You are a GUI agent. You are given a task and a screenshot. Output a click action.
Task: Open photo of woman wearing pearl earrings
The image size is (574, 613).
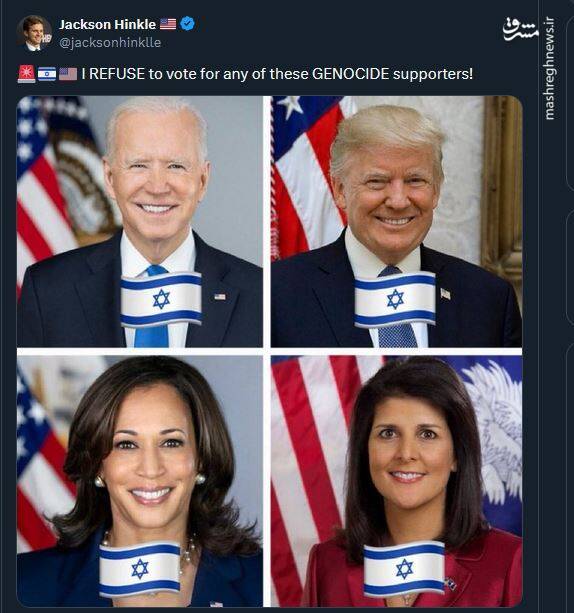click(x=140, y=481)
